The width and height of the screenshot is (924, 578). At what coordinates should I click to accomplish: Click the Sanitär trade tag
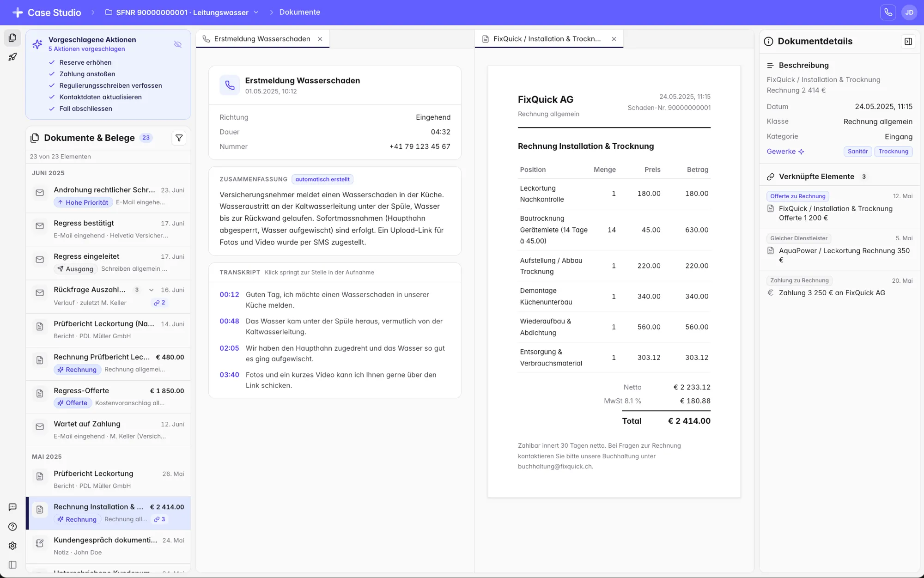[x=857, y=152]
